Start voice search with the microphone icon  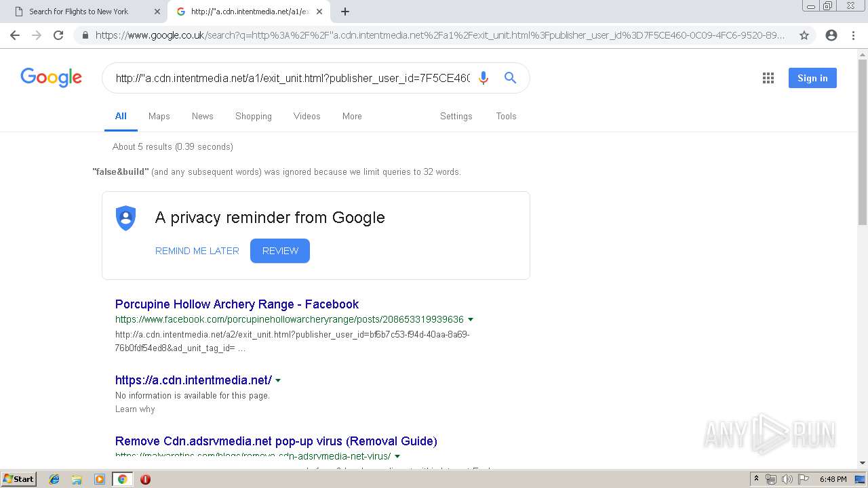[483, 78]
